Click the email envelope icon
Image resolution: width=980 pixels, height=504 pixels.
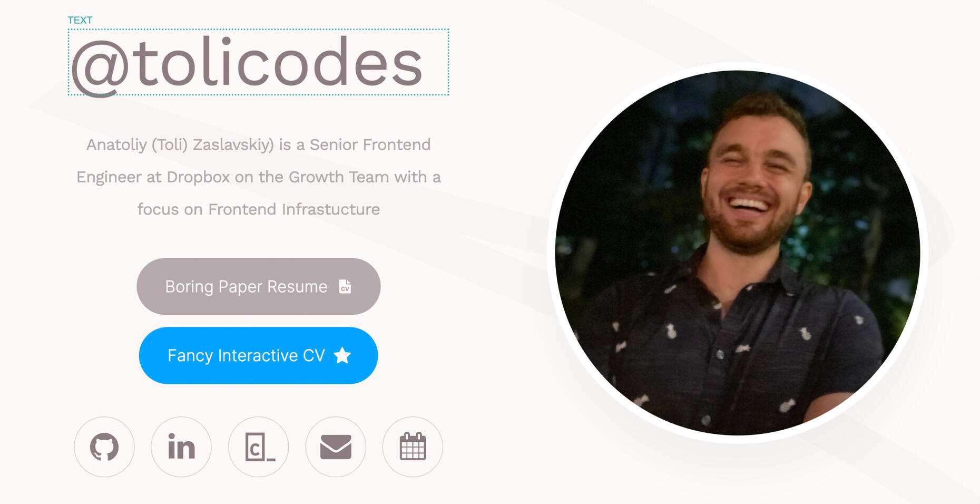(336, 447)
